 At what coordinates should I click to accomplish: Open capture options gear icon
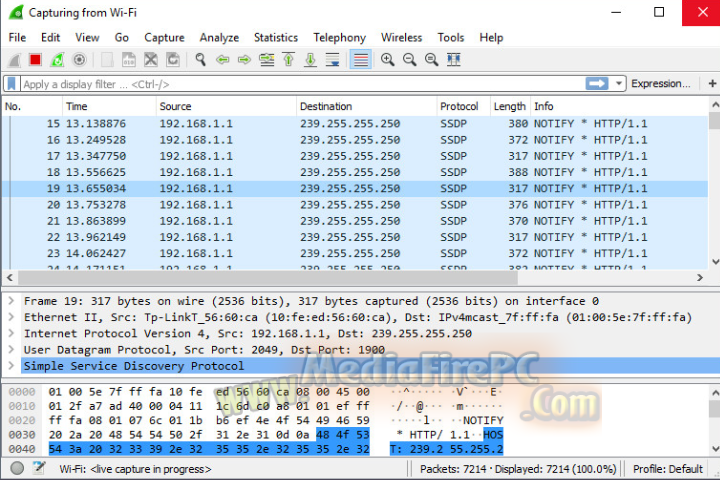pyautogui.click(x=79, y=60)
